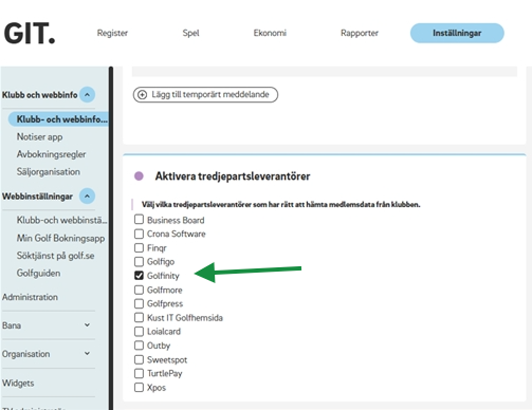The height and width of the screenshot is (410, 532).
Task: Open the Ekonomi menu
Action: pos(270,33)
